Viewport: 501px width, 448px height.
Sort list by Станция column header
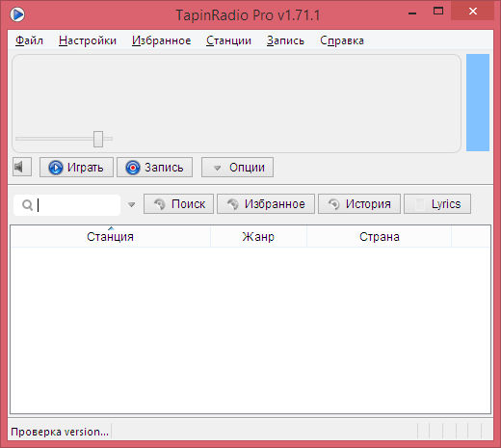(110, 237)
